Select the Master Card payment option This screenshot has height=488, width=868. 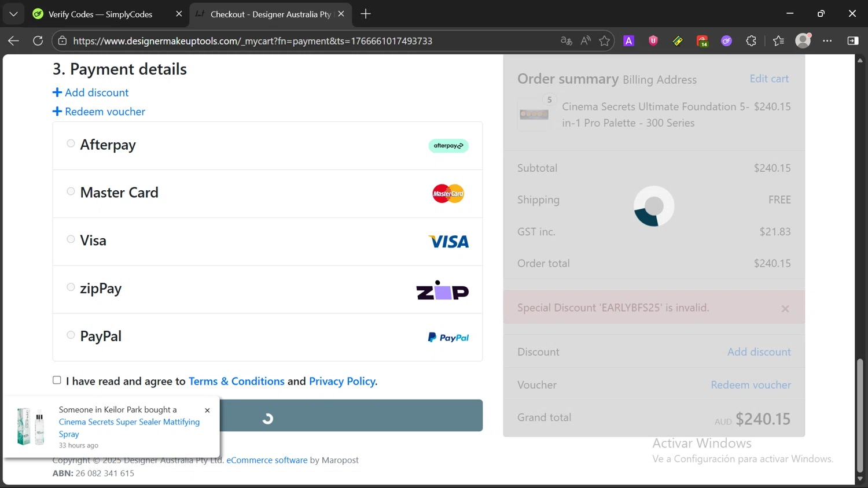tap(71, 191)
